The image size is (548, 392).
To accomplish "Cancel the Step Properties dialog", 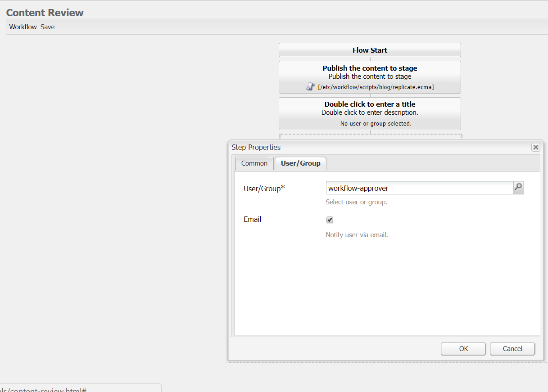I will point(512,348).
